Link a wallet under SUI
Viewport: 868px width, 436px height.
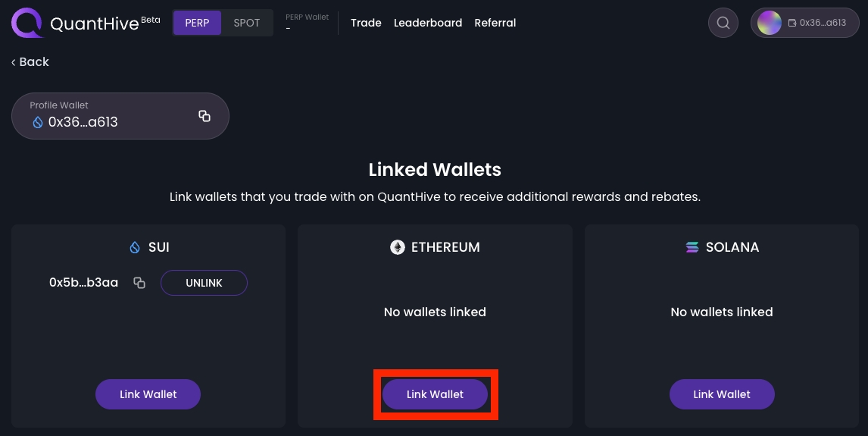pos(148,394)
